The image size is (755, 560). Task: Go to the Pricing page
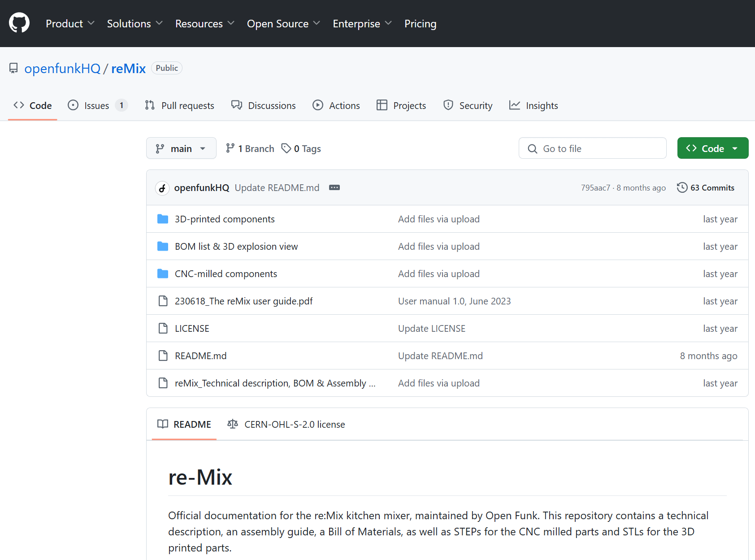point(420,23)
